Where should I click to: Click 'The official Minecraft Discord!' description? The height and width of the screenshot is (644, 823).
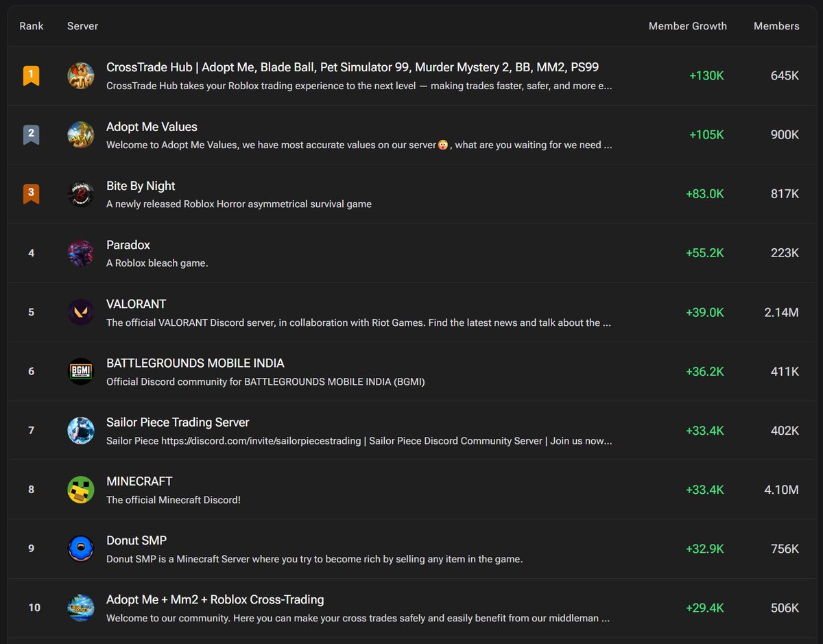click(174, 500)
